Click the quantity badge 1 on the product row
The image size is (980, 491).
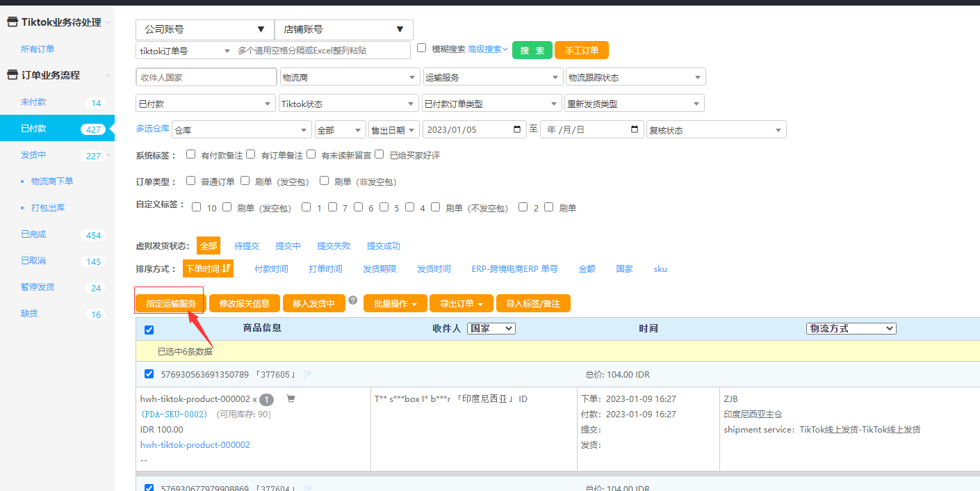point(267,399)
